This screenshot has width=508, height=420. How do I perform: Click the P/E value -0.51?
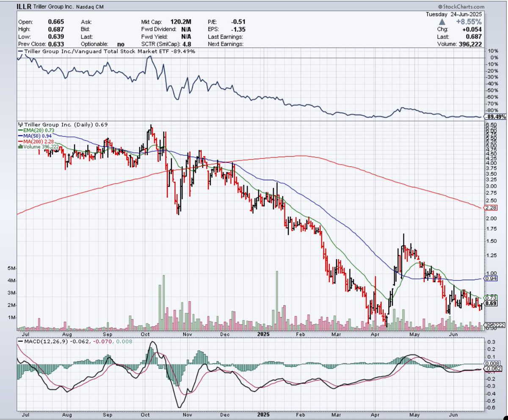[x=238, y=22]
